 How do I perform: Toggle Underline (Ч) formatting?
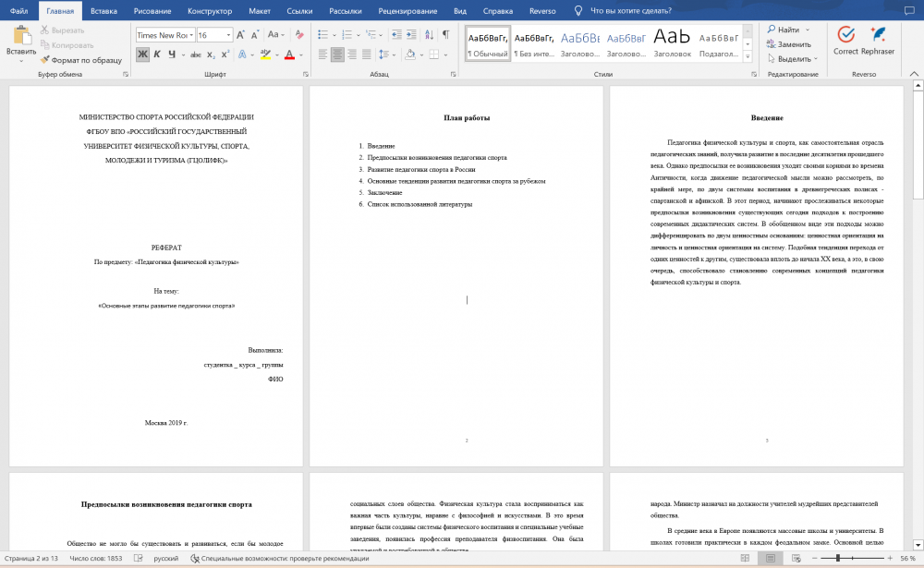172,54
